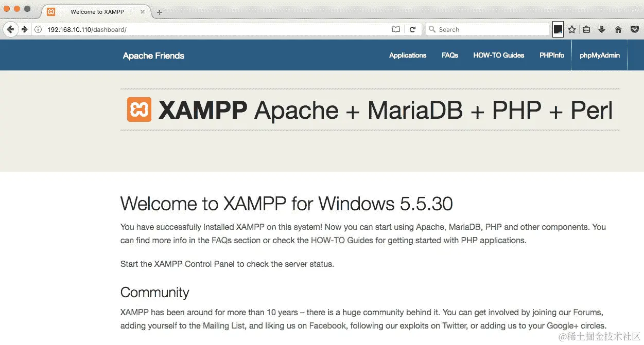The image size is (644, 345).
Task: Go back using the browser back arrow
Action: click(10, 29)
